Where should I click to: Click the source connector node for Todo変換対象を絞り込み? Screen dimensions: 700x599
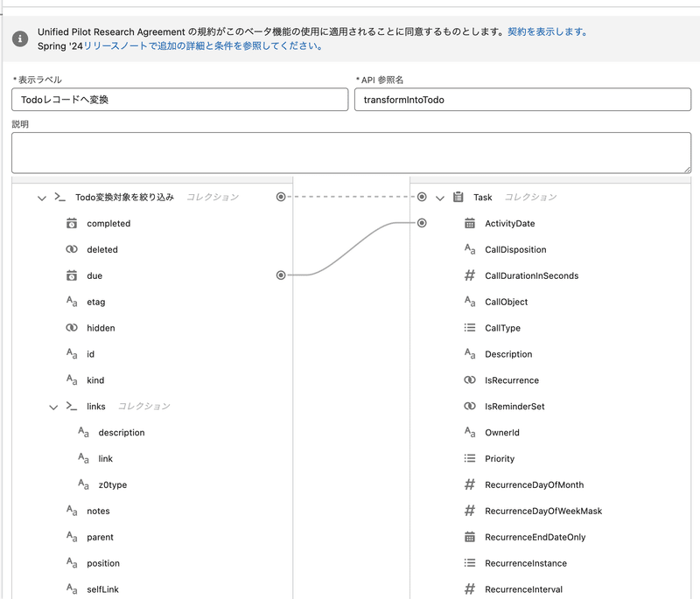pyautogui.click(x=281, y=197)
